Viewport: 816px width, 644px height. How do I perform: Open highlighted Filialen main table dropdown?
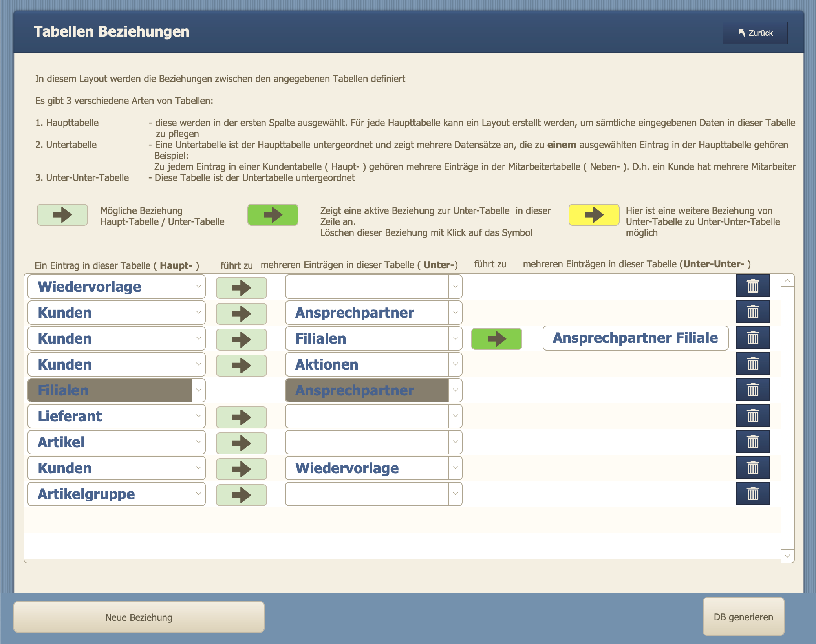(x=199, y=390)
